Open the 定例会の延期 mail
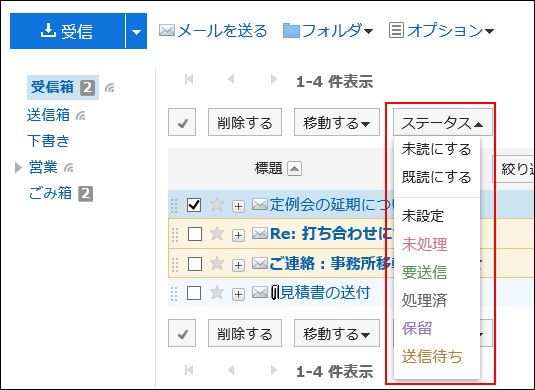Viewport: 535px width, 390px height. [x=331, y=205]
